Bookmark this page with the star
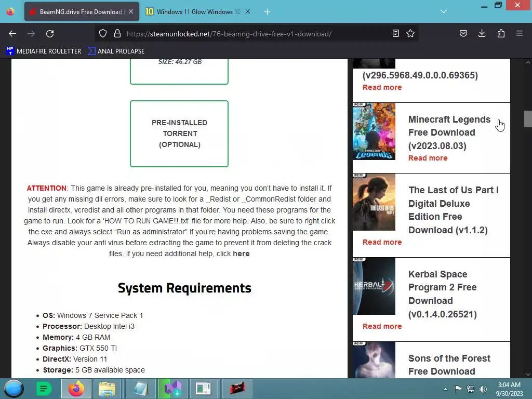This screenshot has height=399, width=532. pos(410,34)
